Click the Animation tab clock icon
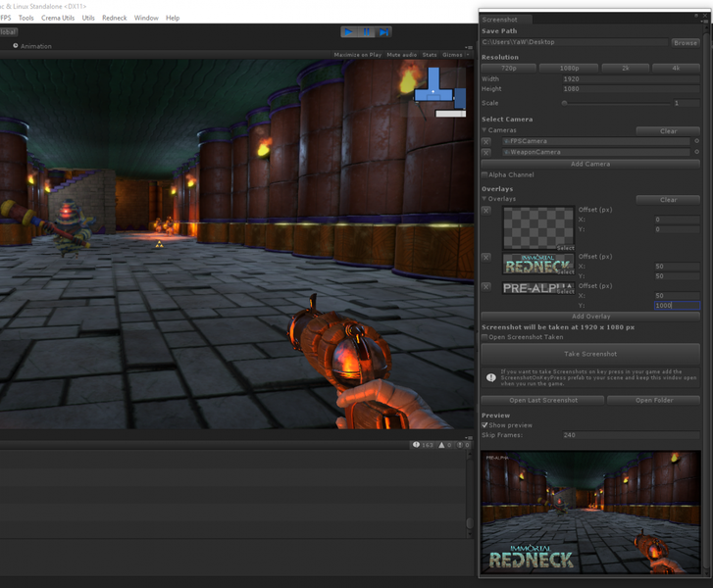 pyautogui.click(x=16, y=45)
